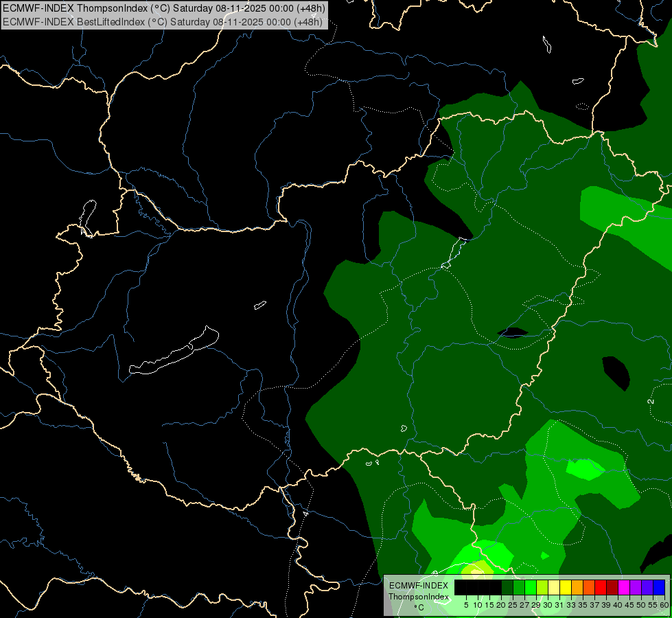672x618 pixels.
Task: Click the legend tick value 5
Action: [x=466, y=605]
